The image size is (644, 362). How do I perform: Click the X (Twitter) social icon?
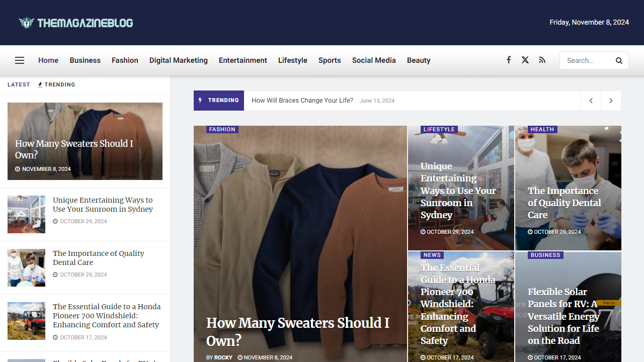[525, 60]
